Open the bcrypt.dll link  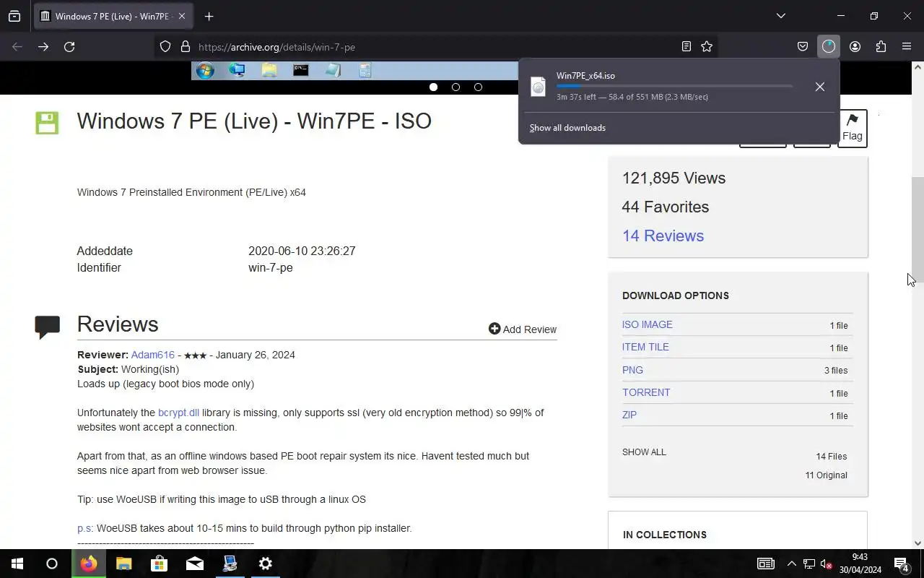pos(178,413)
